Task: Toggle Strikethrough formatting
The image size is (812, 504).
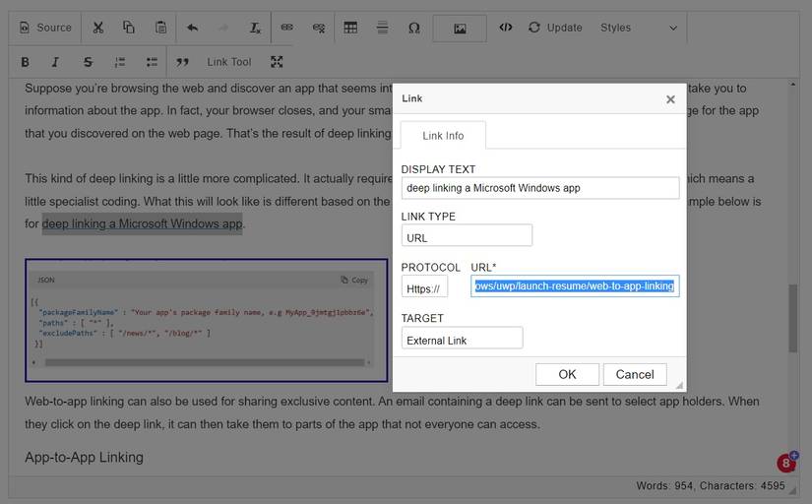Action: click(88, 62)
